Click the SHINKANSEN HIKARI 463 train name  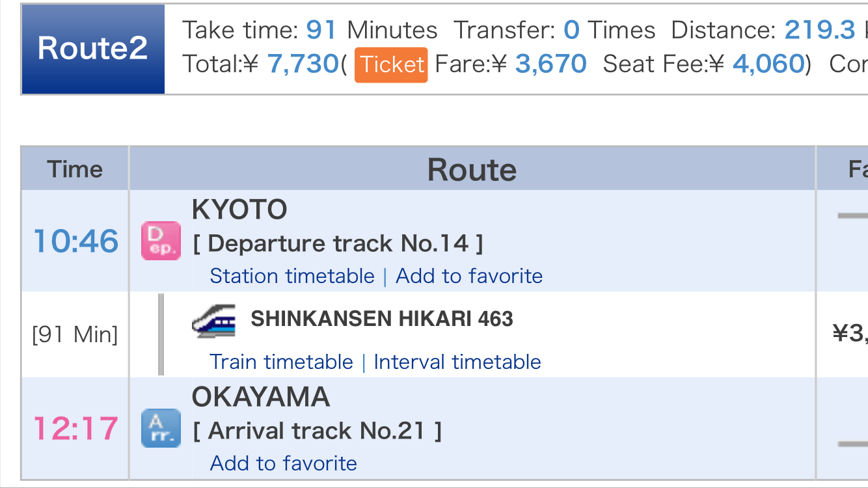382,319
